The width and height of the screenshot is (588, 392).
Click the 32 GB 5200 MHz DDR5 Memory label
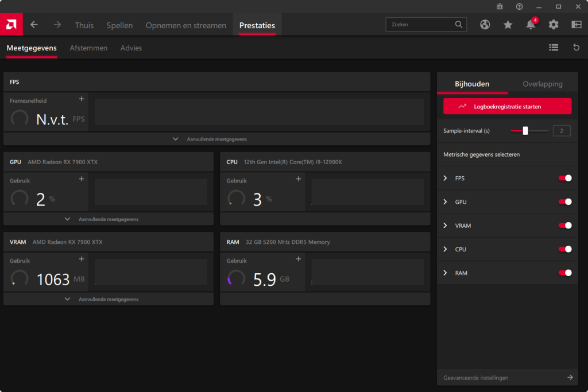pyautogui.click(x=288, y=242)
